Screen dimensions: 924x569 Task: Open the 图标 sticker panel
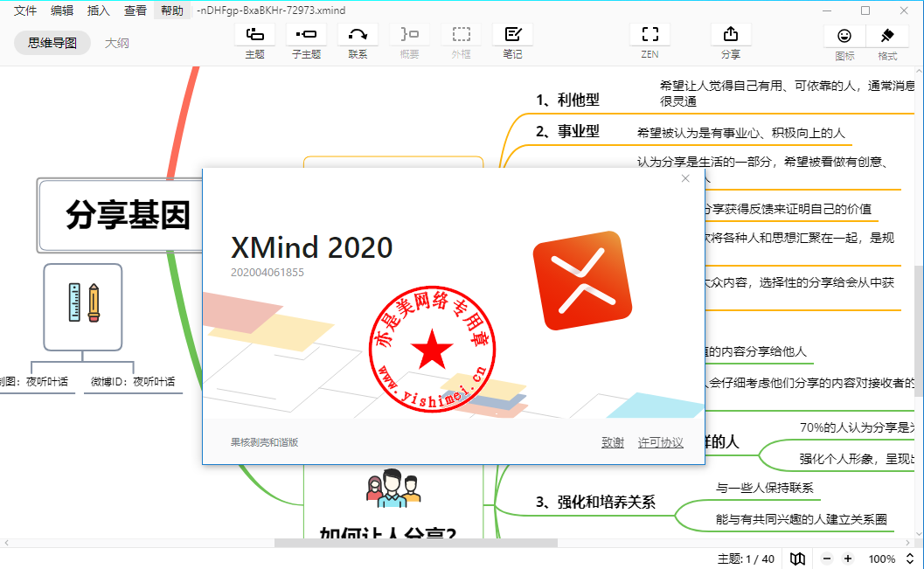(x=844, y=36)
